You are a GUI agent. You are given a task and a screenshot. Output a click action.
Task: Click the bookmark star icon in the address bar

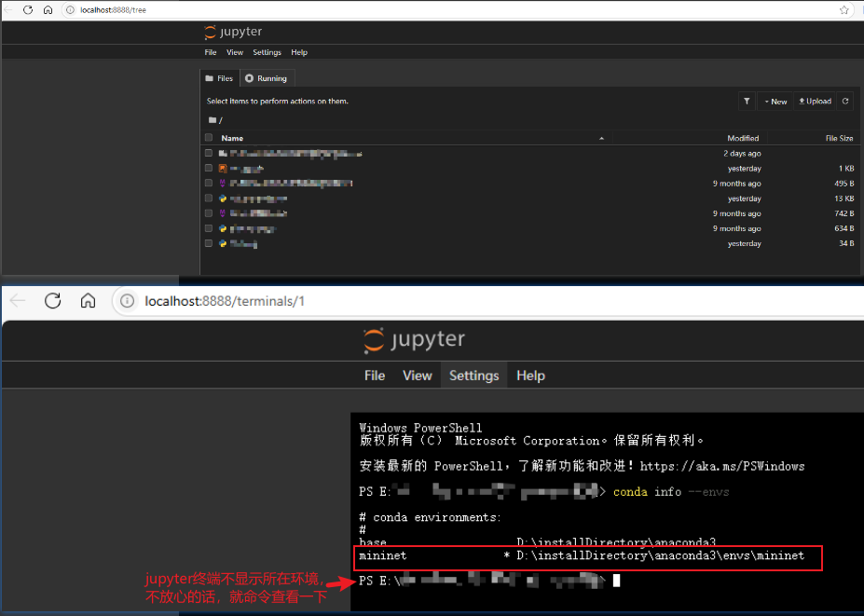(843, 9)
